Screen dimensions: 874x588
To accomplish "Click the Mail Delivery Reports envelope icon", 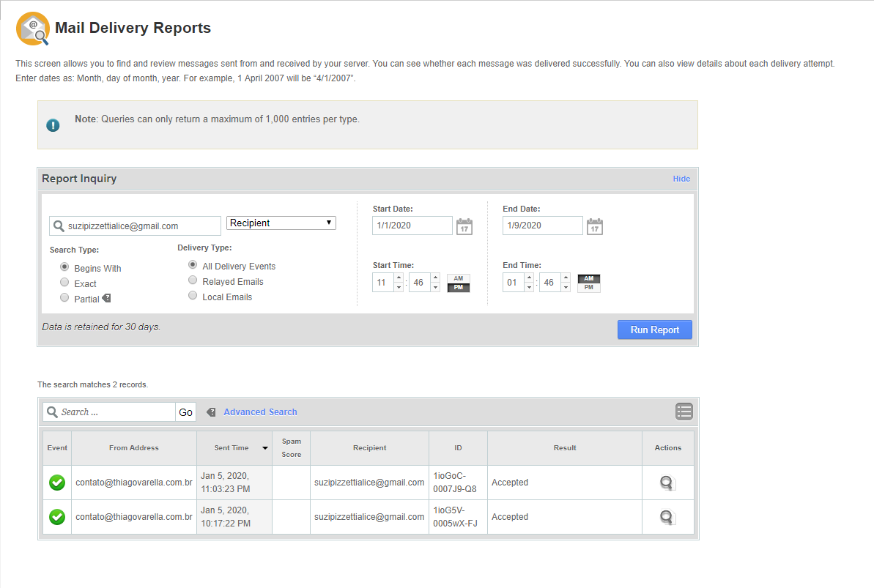I will tap(33, 29).
